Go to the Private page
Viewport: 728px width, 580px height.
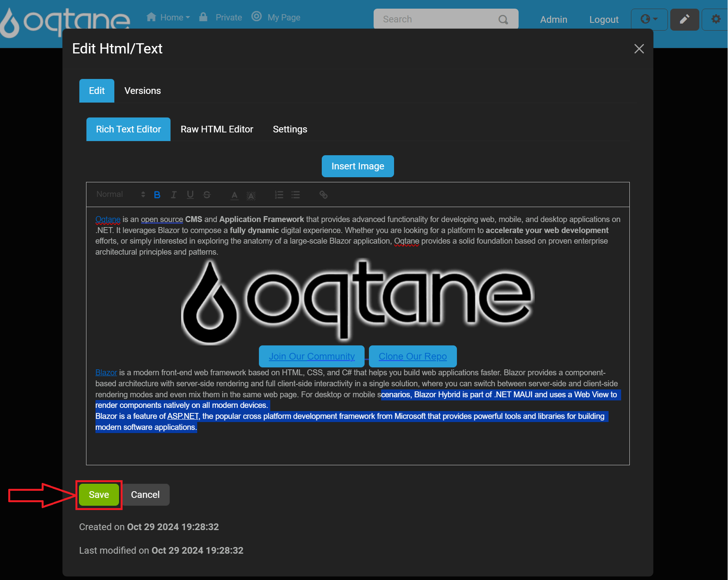[x=229, y=17]
